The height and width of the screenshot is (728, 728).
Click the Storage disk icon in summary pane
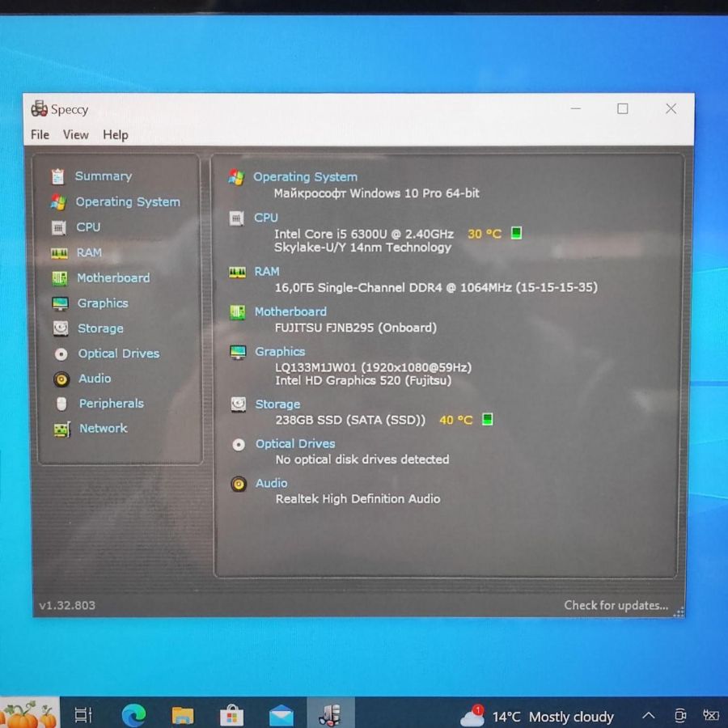pos(239,405)
